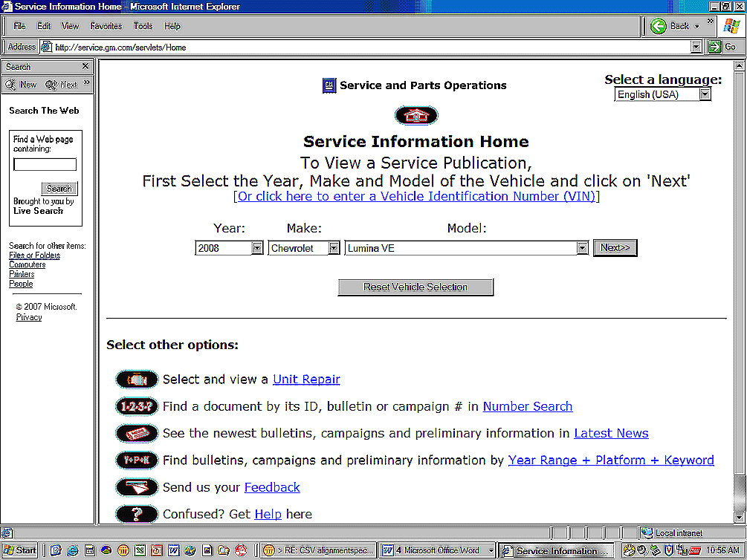The width and height of the screenshot is (747, 560).
Task: Expand the Make dropdown showing Chevrolet
Action: click(334, 248)
